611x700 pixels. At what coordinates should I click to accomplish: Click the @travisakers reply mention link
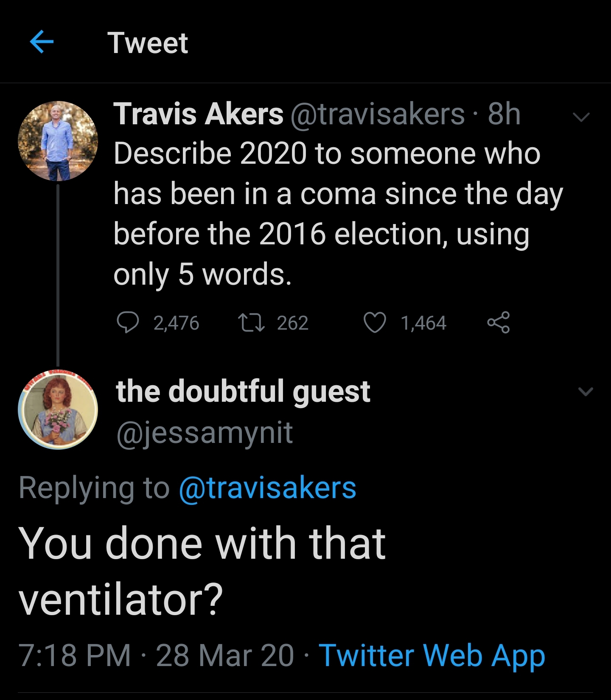[267, 488]
